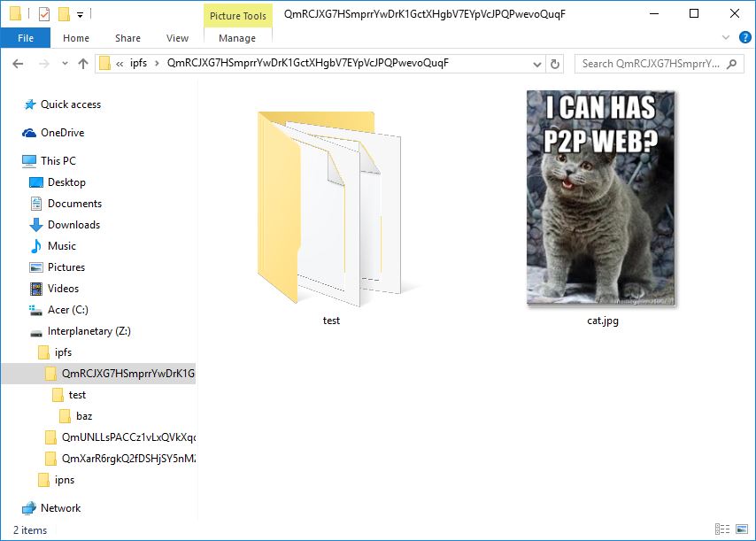Select the Acer (C:) drive

pyautogui.click(x=58, y=310)
